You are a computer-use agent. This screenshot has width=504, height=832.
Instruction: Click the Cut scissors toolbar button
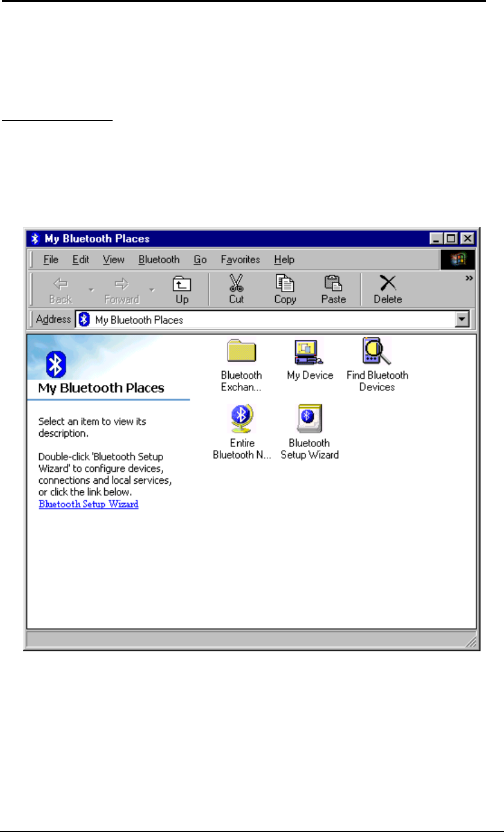tap(236, 289)
